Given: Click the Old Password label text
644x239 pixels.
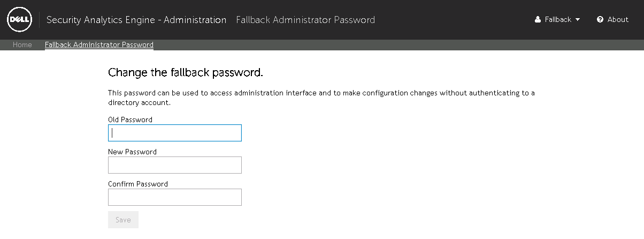Looking at the screenshot, I should 130,119.
